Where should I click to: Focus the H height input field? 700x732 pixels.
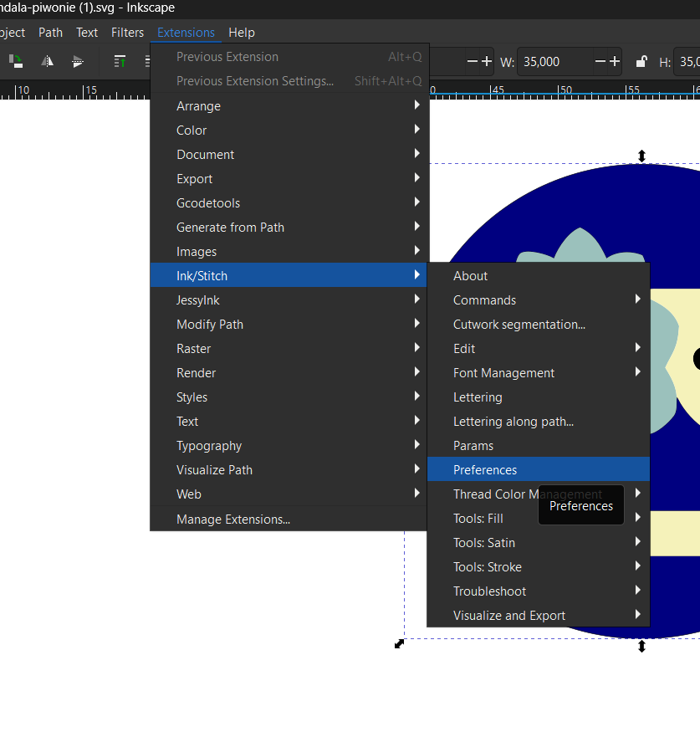(687, 61)
